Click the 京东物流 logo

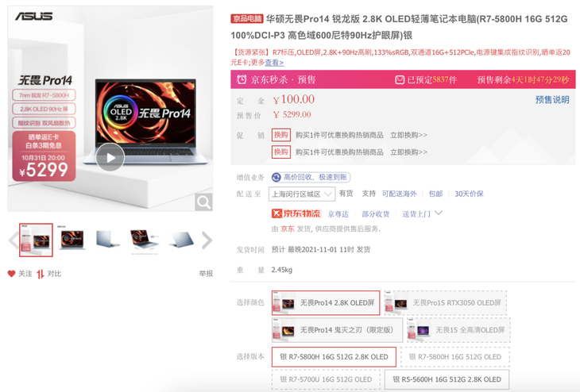(296, 213)
